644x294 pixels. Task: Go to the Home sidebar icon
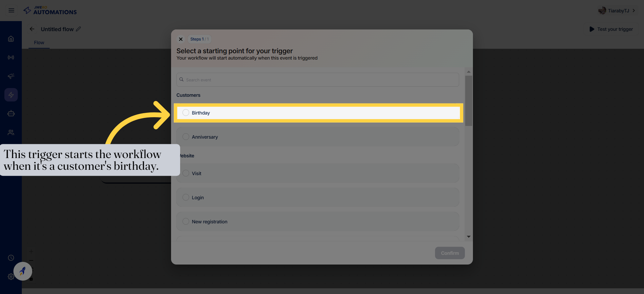[11, 39]
